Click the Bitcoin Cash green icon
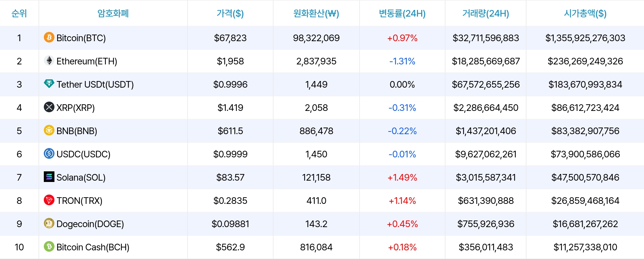The height and width of the screenshot is (259, 644). tap(49, 246)
